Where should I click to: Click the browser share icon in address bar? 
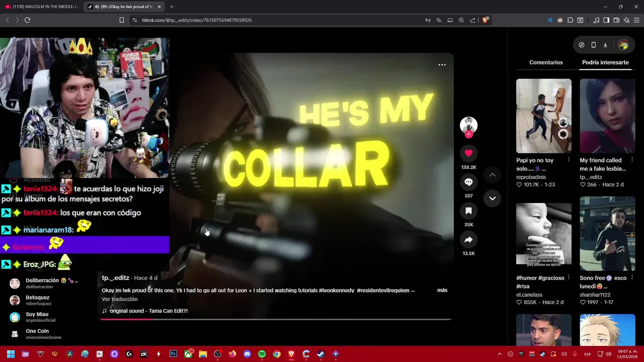pyautogui.click(x=473, y=20)
